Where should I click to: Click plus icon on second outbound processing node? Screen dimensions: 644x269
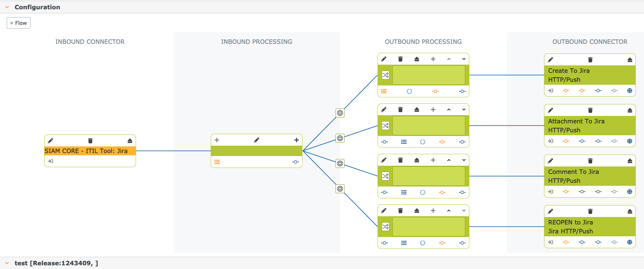click(x=433, y=110)
